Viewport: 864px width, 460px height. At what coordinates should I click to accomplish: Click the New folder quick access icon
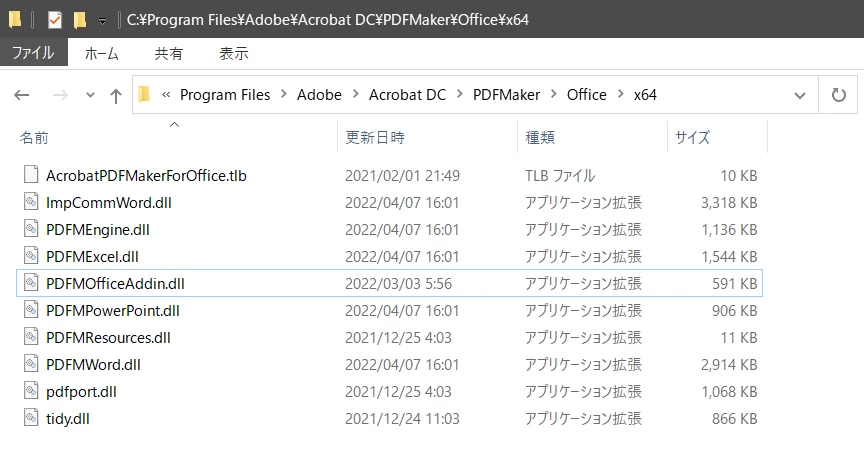coord(80,20)
